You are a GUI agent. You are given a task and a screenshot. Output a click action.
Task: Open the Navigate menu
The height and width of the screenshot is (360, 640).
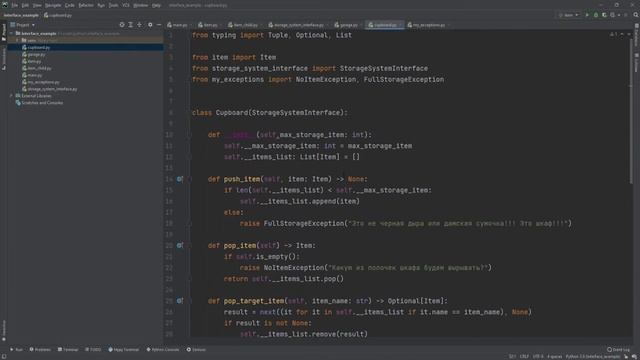[x=53, y=5]
